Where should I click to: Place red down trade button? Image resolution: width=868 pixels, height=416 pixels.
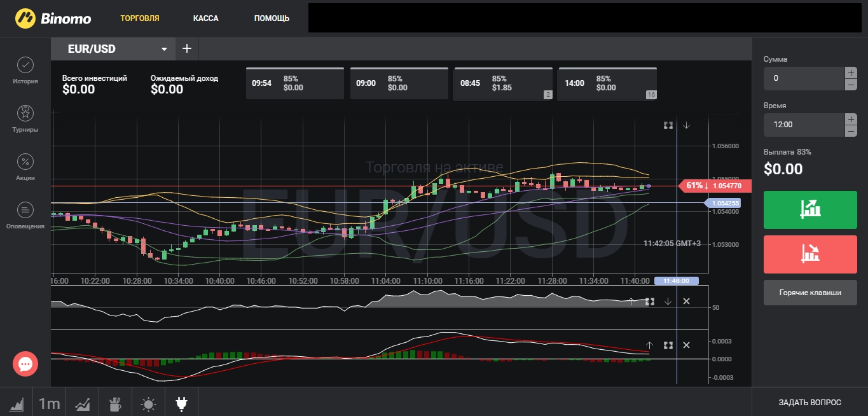tap(810, 254)
